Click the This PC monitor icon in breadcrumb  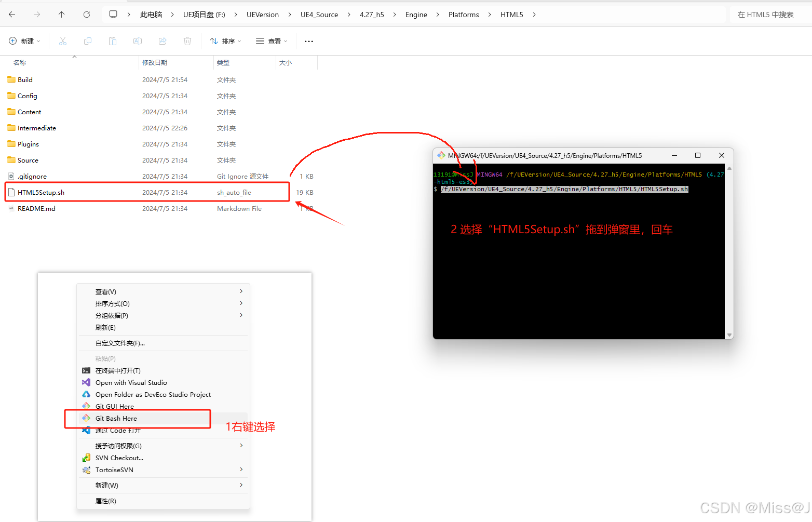pos(113,15)
